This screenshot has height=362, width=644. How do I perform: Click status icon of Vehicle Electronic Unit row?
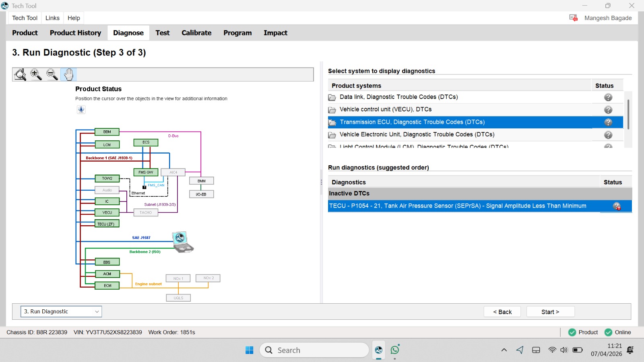tap(608, 135)
